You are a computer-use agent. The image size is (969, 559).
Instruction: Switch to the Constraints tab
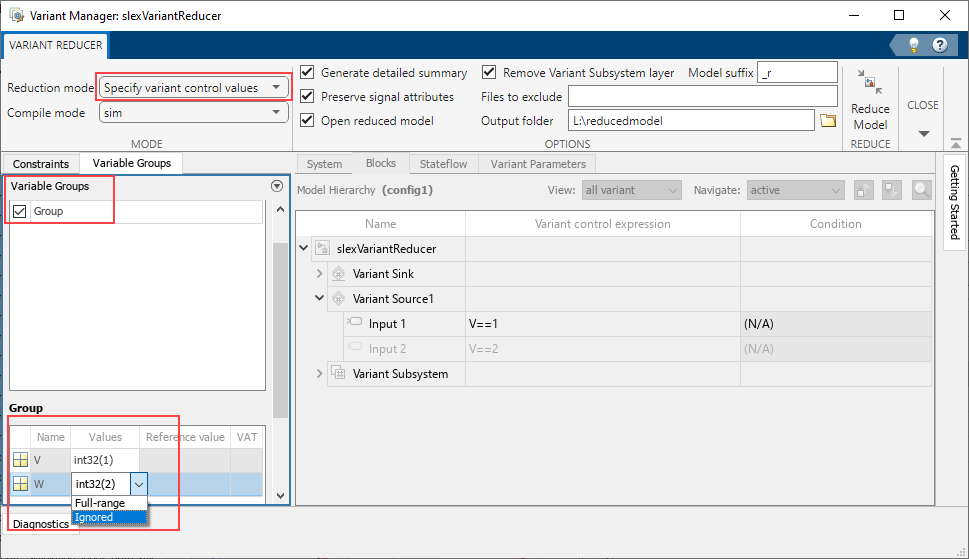(x=41, y=164)
